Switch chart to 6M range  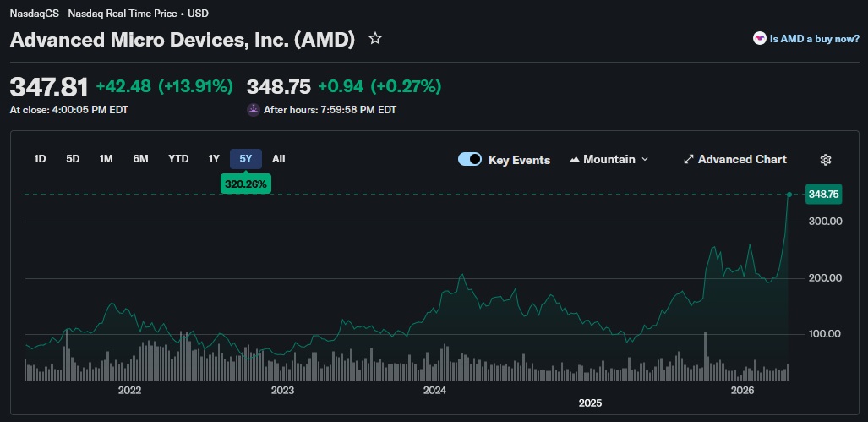point(140,158)
